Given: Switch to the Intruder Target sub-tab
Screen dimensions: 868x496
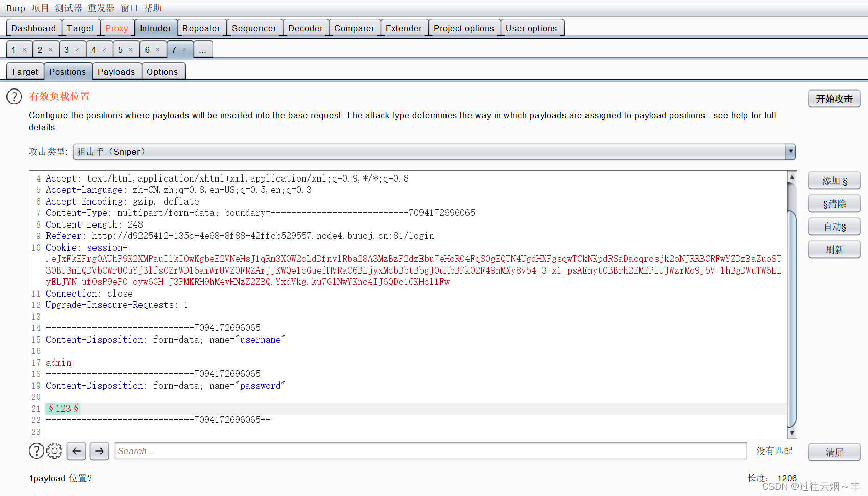Looking at the screenshot, I should 25,72.
